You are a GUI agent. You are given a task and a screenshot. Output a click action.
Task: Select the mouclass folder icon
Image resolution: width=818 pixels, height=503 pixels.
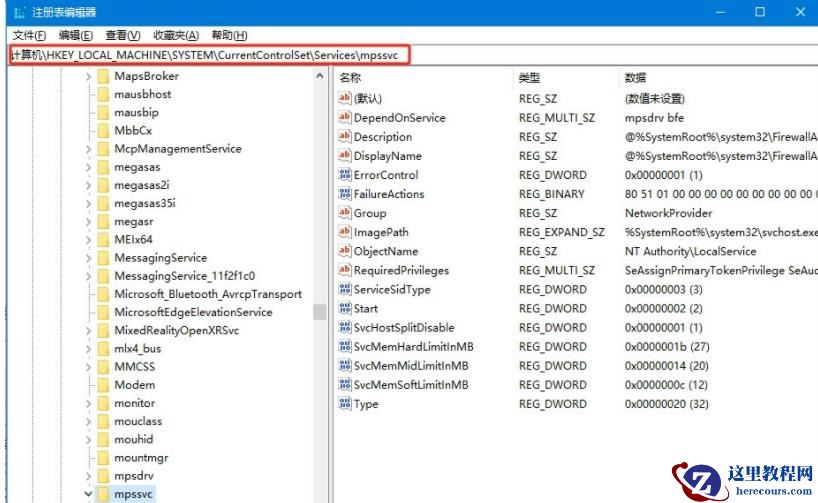point(103,421)
